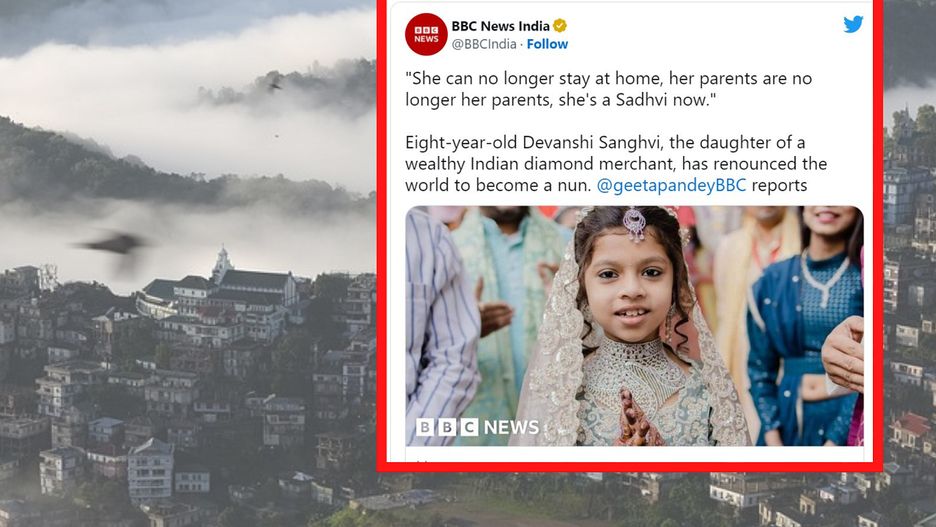Click the flying bird in background photo
The height and width of the screenshot is (527, 936).
(x=113, y=243)
